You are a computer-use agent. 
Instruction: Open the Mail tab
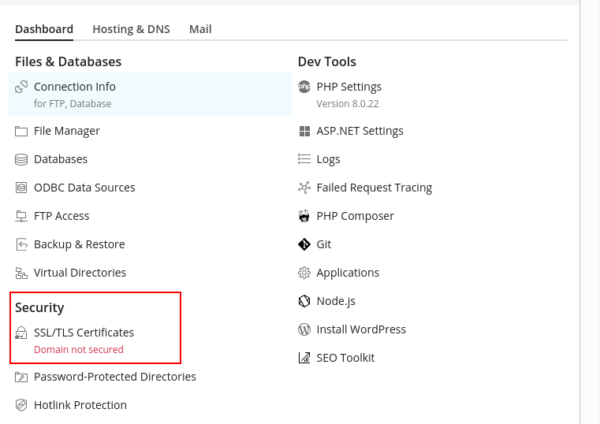coord(200,30)
